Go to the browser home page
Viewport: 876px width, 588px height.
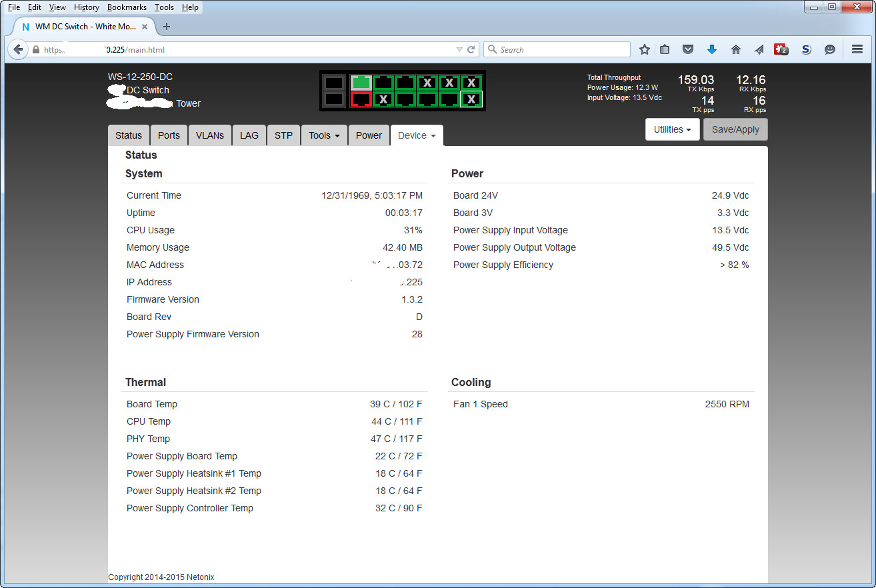coord(736,49)
